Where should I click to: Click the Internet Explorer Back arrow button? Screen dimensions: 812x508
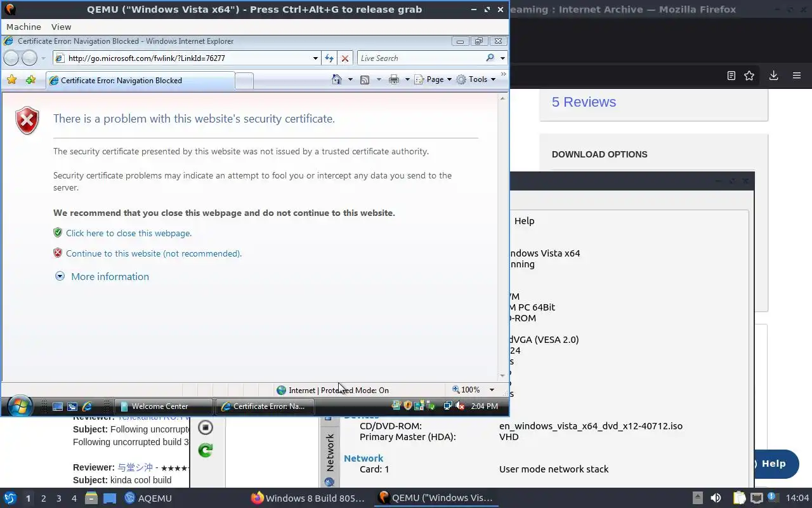11,58
